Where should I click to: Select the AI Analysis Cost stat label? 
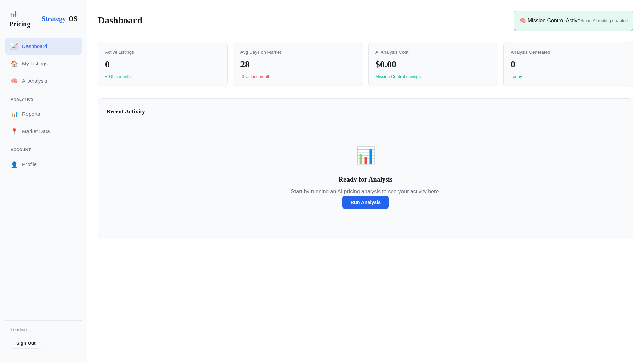392,52
